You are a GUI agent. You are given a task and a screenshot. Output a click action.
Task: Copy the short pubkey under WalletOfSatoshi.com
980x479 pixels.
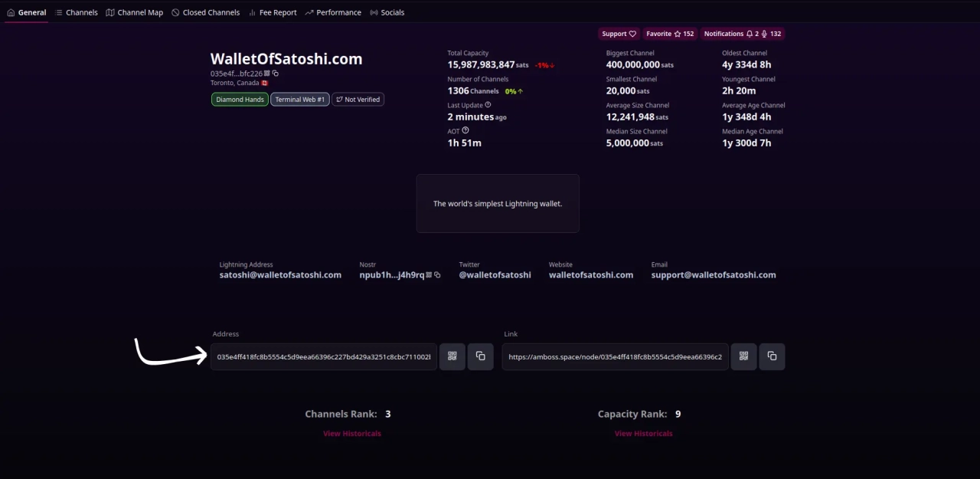[x=276, y=74]
